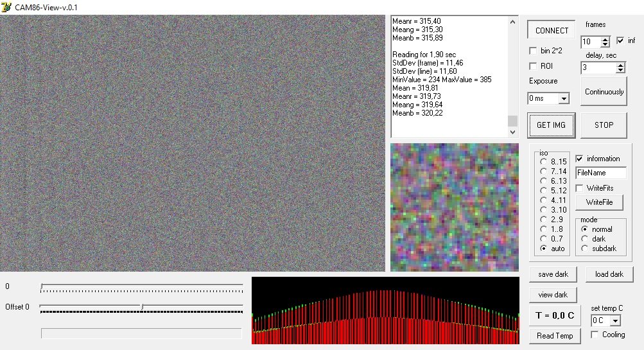The image size is (644, 350).
Task: Select iso 2..9 radio option
Action: click(543, 220)
